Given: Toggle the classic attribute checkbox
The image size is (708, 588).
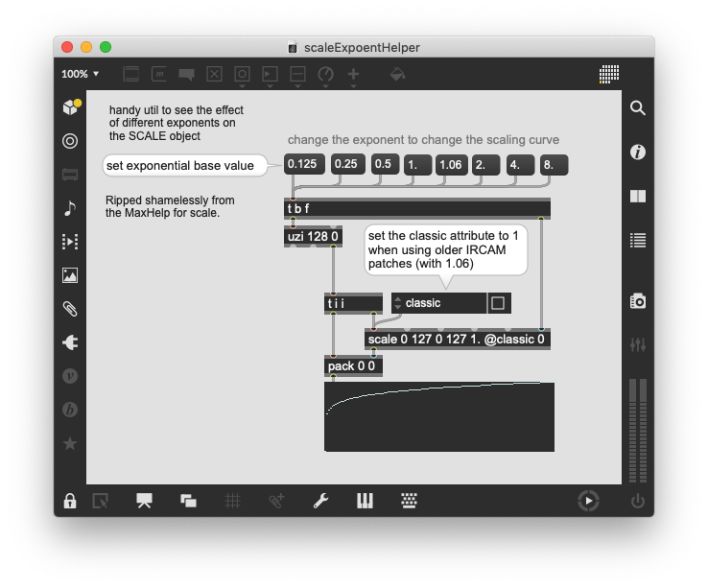Looking at the screenshot, I should [499, 303].
